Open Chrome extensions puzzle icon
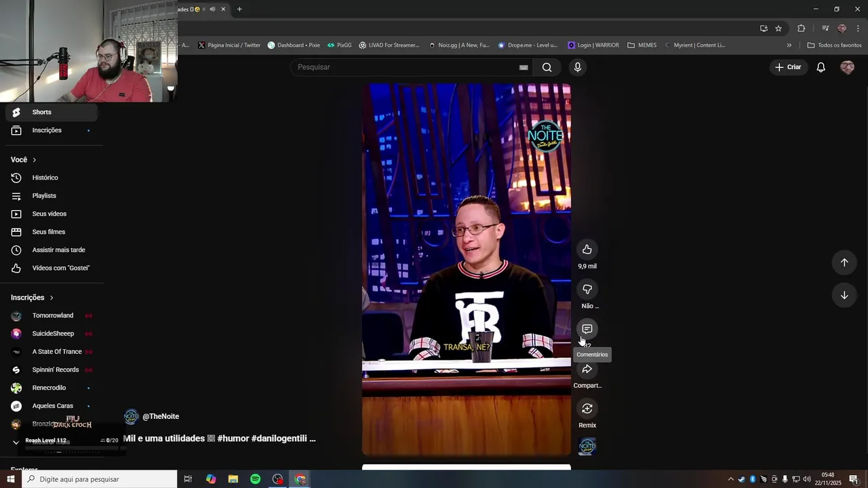 pos(801,28)
